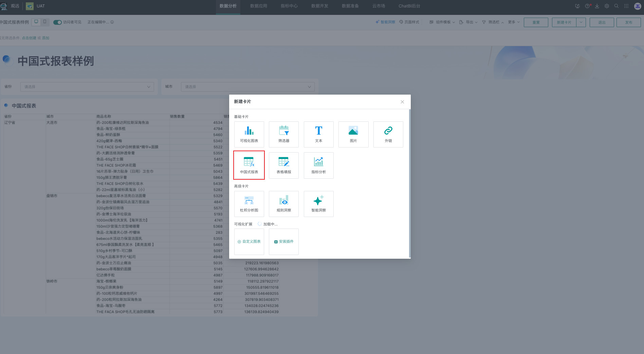
Task: Select the 外链 external link card
Action: click(388, 134)
